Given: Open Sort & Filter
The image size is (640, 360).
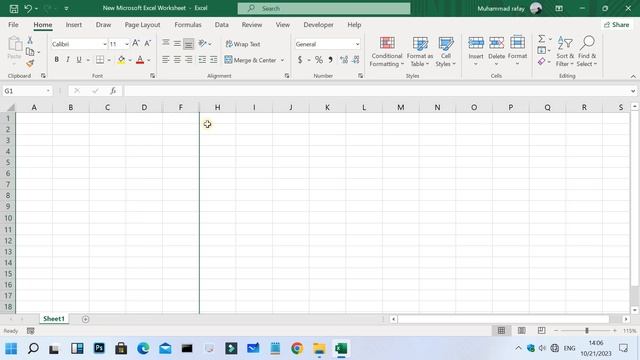Looking at the screenshot, I should (565, 51).
